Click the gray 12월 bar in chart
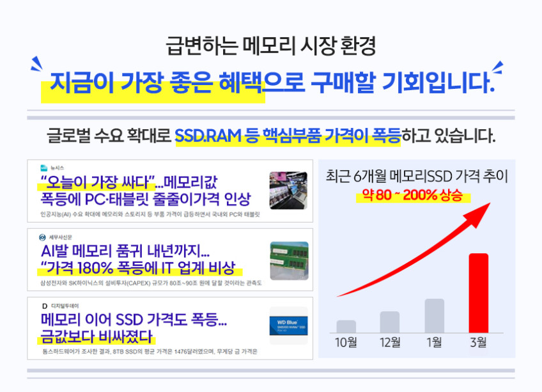542x392 pixels. (x=390, y=322)
